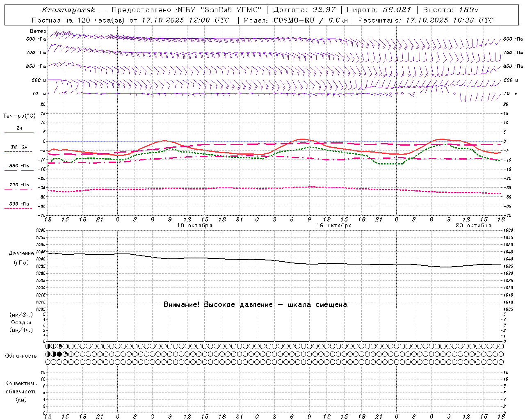
Task: Click the 'Осадки' precipitation label
Action: click(x=21, y=322)
